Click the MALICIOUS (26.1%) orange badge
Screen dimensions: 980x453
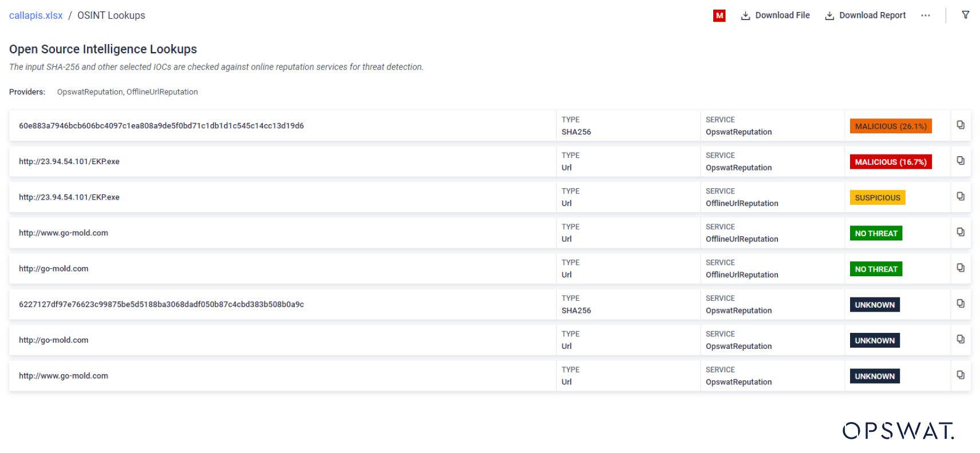click(891, 126)
